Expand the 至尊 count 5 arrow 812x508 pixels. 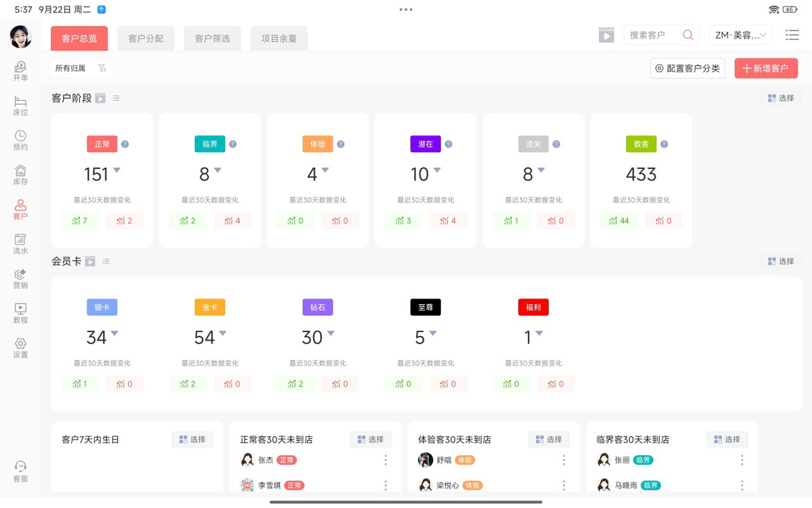[x=433, y=333]
